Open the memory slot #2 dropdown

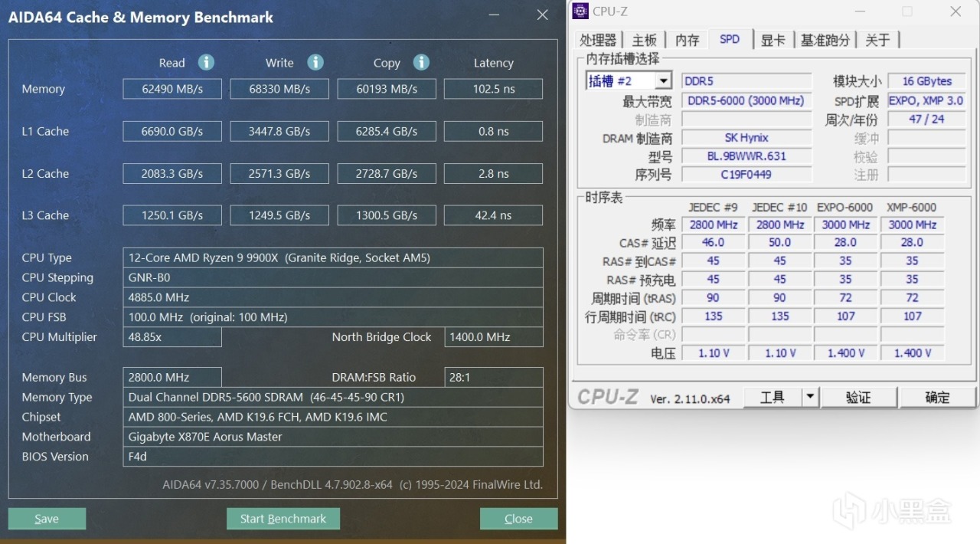click(x=663, y=80)
